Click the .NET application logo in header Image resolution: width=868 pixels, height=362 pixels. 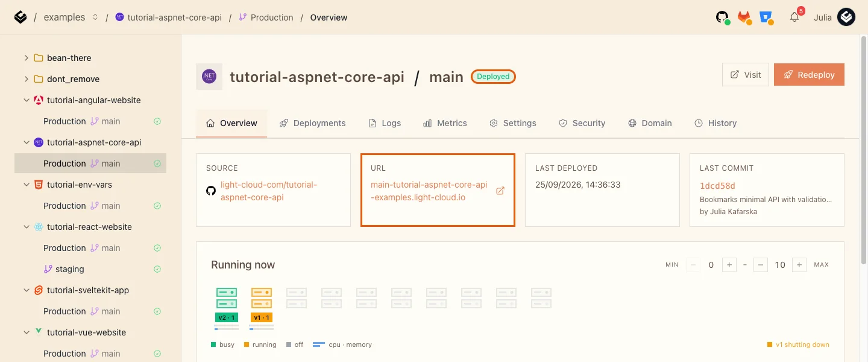pyautogui.click(x=209, y=77)
